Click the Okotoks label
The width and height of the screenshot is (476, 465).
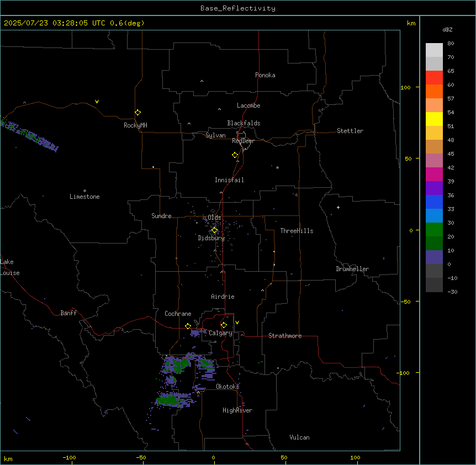point(228,387)
